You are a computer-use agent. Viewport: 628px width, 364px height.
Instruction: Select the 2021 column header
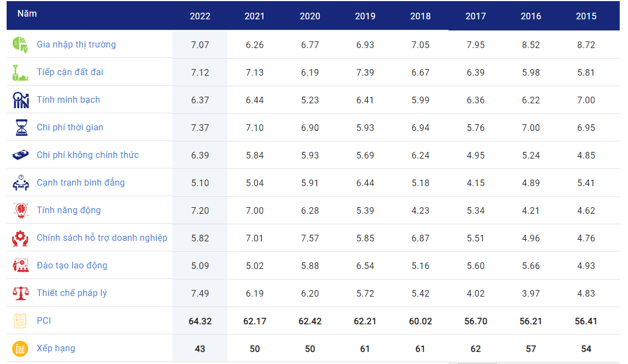pos(255,16)
